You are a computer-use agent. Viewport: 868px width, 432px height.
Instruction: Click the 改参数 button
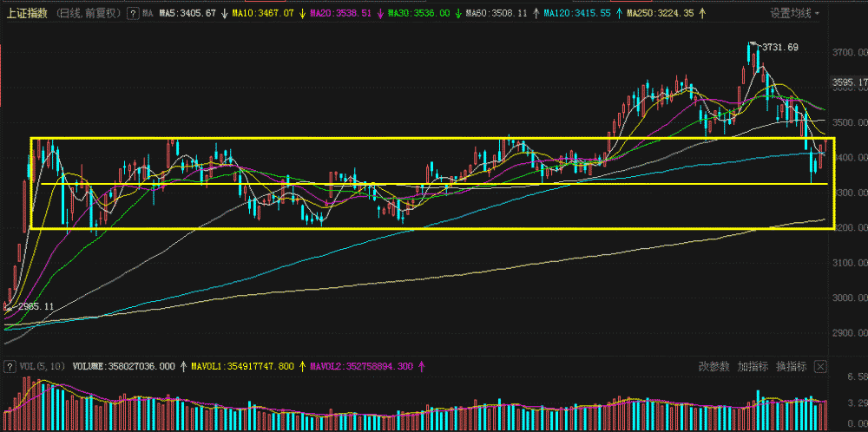pos(714,366)
